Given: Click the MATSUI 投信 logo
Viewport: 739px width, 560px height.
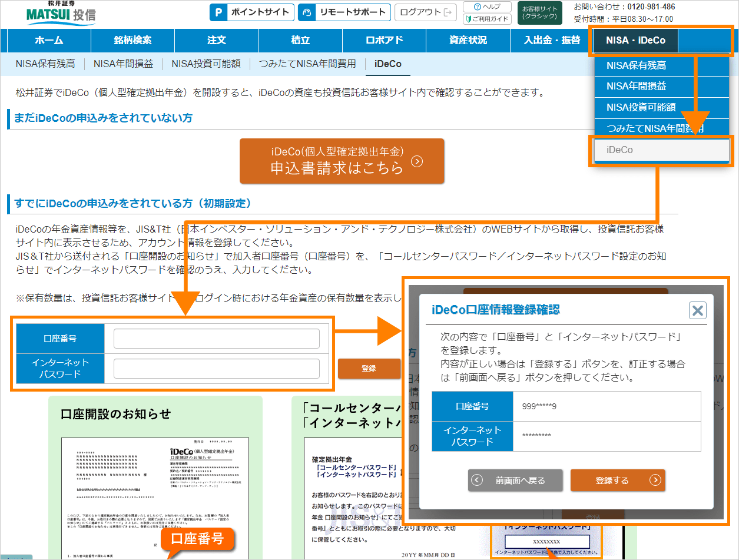Looking at the screenshot, I should pos(61,12).
